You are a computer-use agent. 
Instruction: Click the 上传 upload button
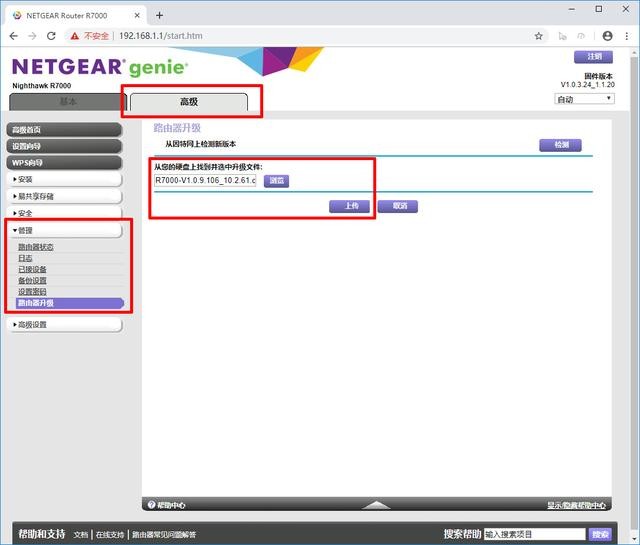tap(349, 206)
